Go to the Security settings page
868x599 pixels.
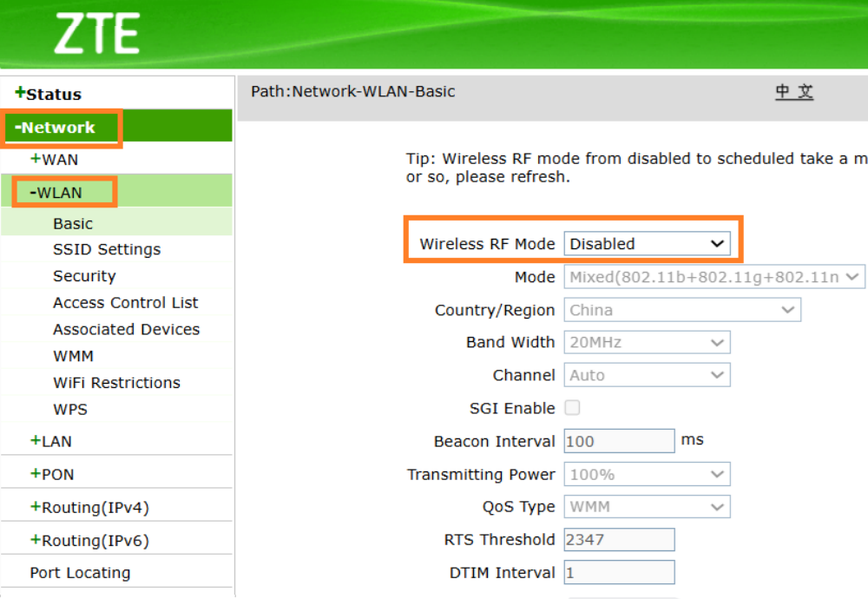(x=84, y=276)
